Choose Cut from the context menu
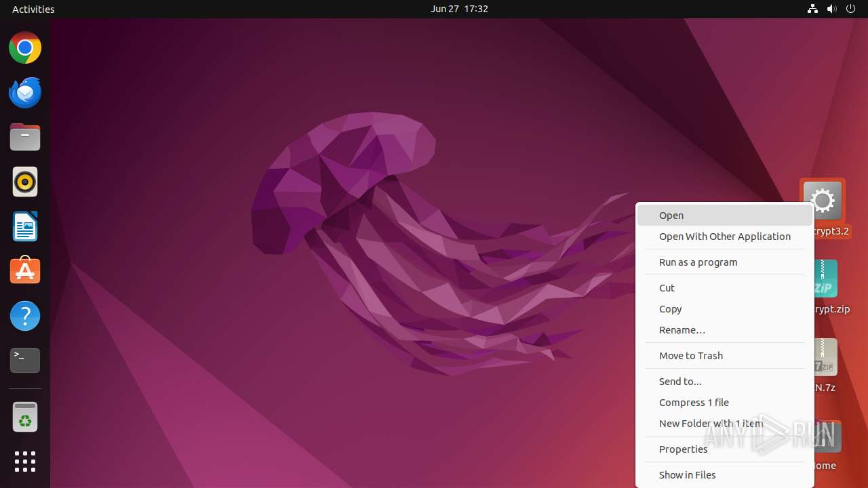The image size is (868, 488). [x=725, y=288]
